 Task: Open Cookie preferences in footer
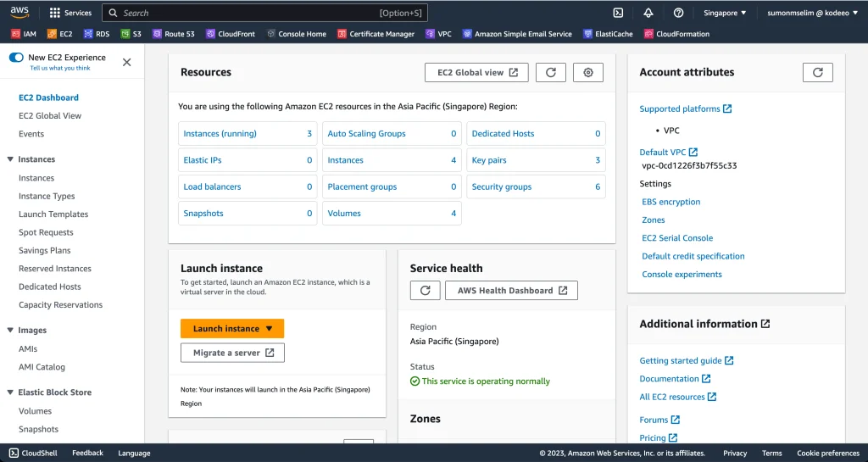coord(828,454)
